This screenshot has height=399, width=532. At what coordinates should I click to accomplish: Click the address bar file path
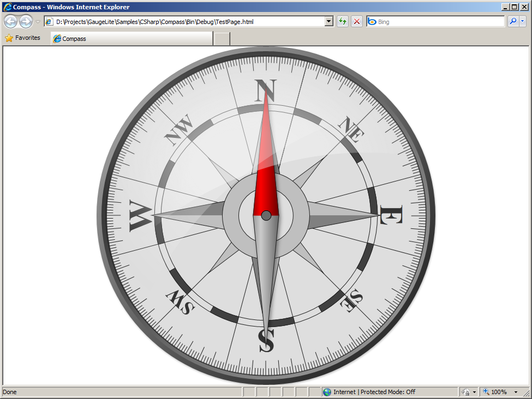[186, 22]
